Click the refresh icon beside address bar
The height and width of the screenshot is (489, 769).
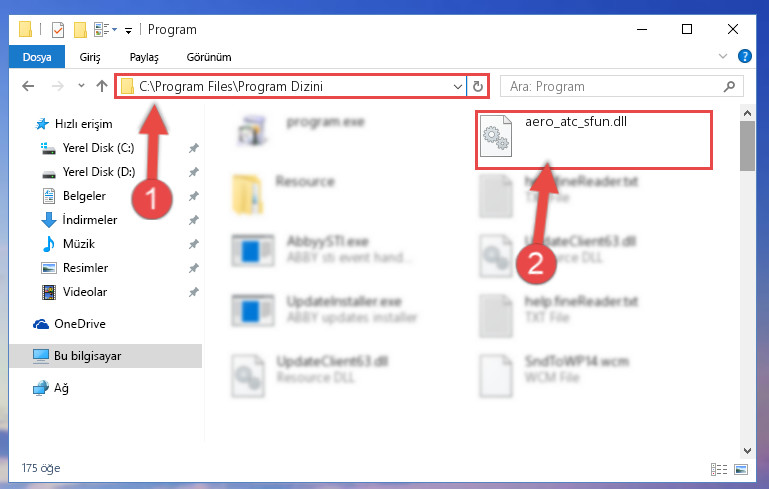click(x=478, y=87)
